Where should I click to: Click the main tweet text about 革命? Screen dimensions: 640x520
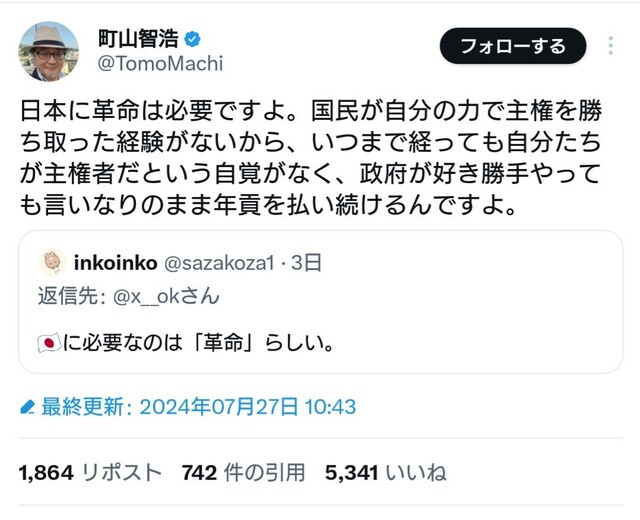pos(311,158)
